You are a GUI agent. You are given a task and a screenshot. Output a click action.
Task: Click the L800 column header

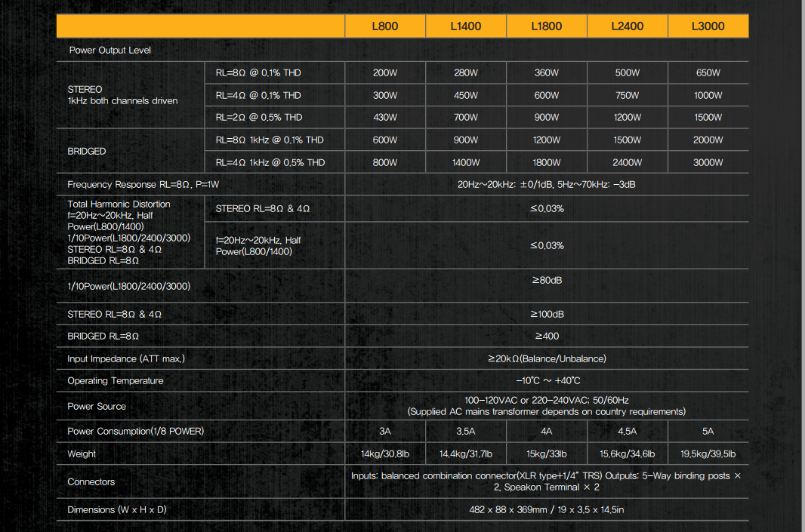click(x=385, y=26)
